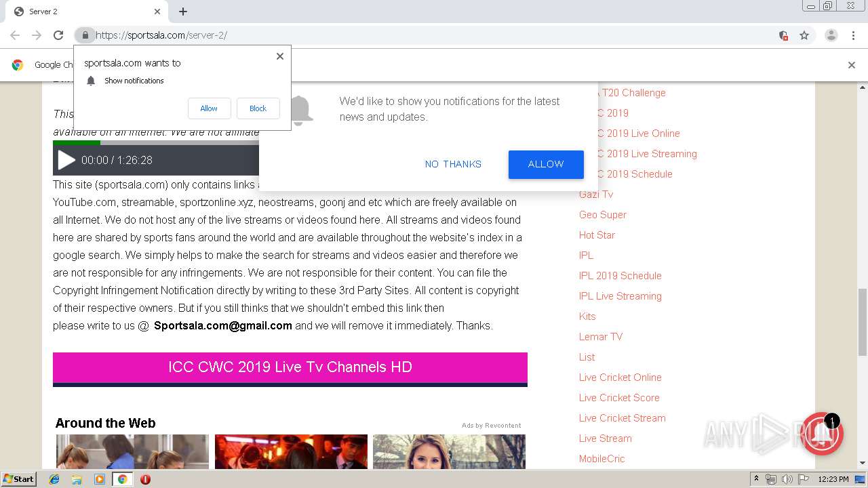Click the red notification bell widget

click(x=822, y=434)
